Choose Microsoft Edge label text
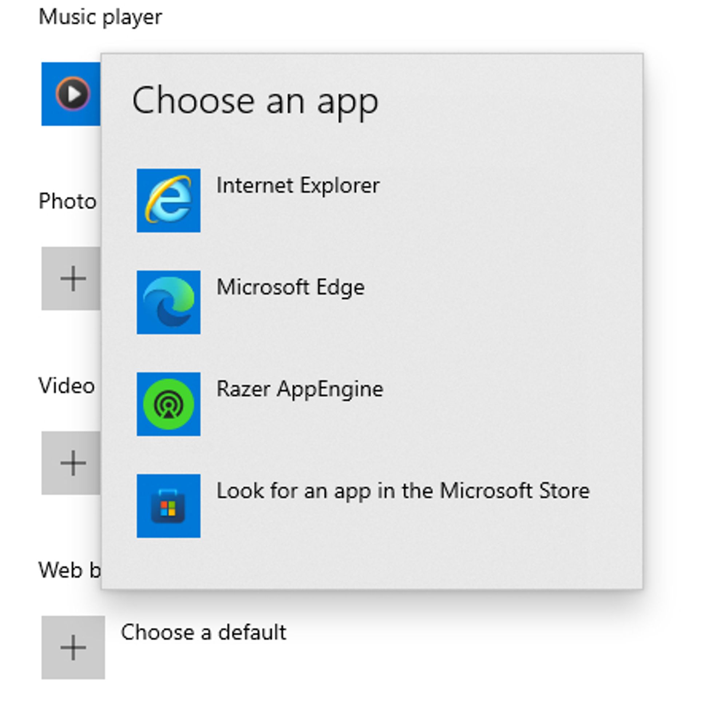 pos(290,288)
